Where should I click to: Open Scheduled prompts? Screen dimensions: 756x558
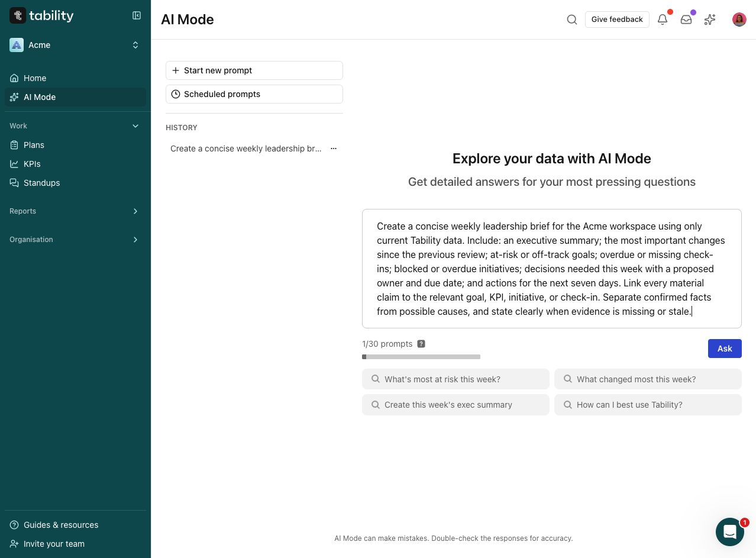(x=254, y=94)
